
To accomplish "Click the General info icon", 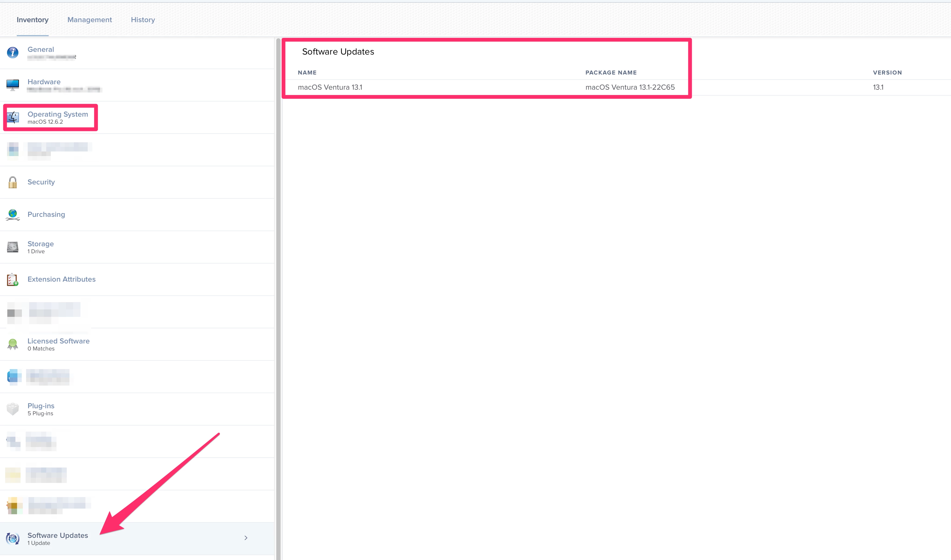I will click(x=13, y=52).
